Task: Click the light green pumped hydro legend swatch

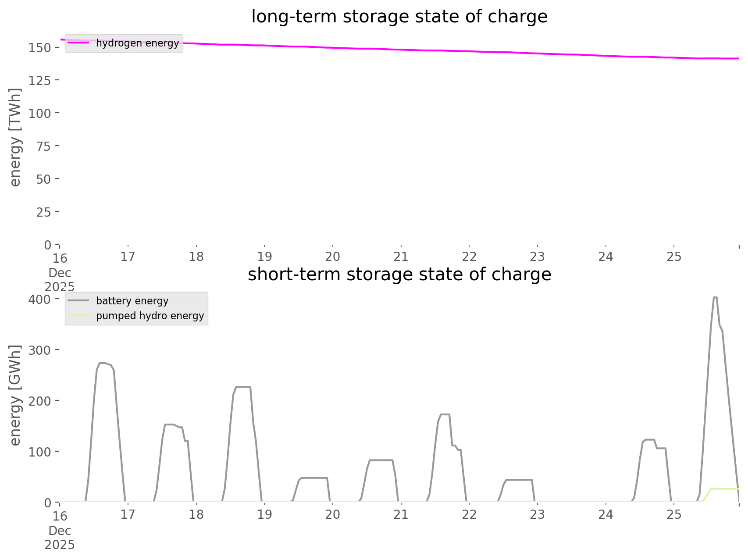Action: 78,316
